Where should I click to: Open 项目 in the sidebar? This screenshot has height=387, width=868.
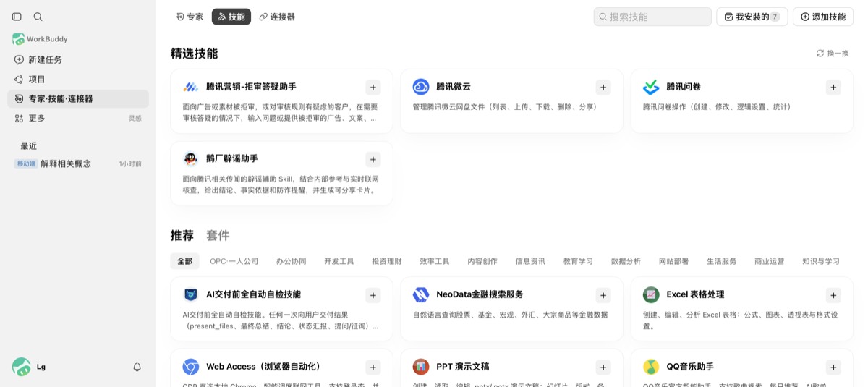point(78,80)
